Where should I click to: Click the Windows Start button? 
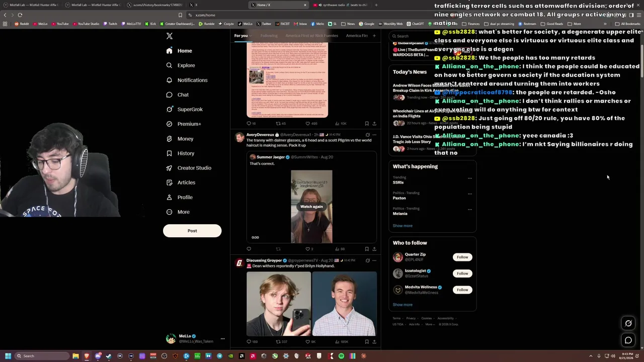coord(8,356)
